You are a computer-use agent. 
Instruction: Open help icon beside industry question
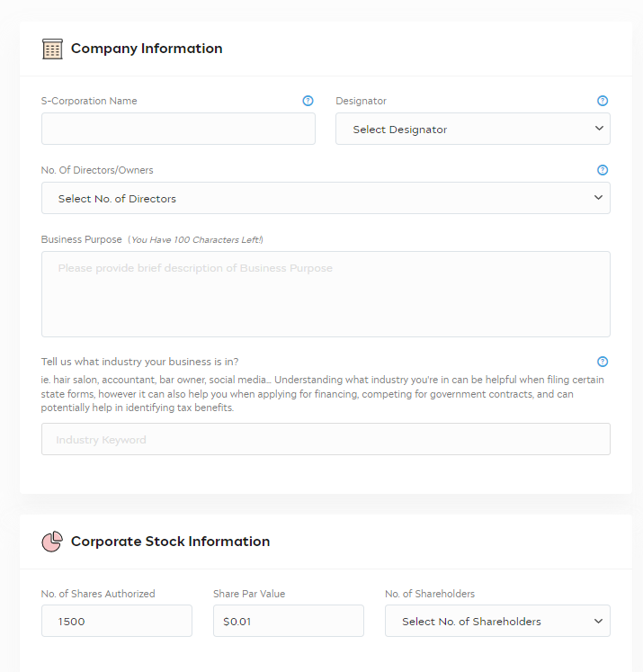(603, 362)
